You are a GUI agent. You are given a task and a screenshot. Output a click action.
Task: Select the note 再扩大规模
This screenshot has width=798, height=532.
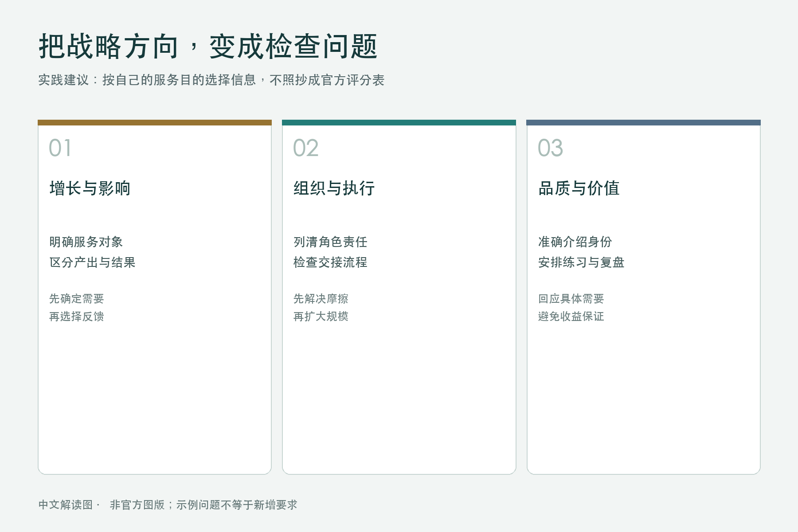tap(321, 317)
